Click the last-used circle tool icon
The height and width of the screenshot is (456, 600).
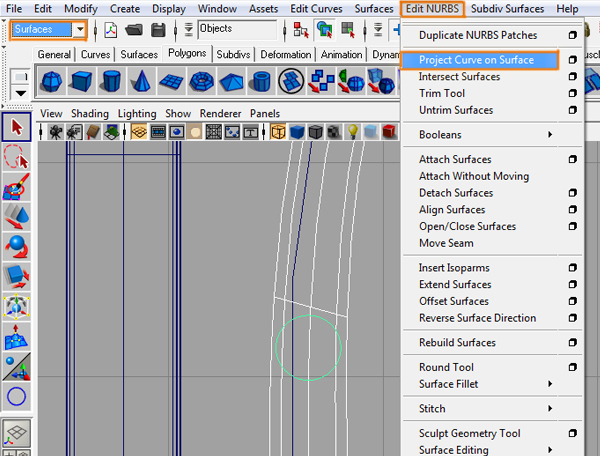[x=16, y=396]
